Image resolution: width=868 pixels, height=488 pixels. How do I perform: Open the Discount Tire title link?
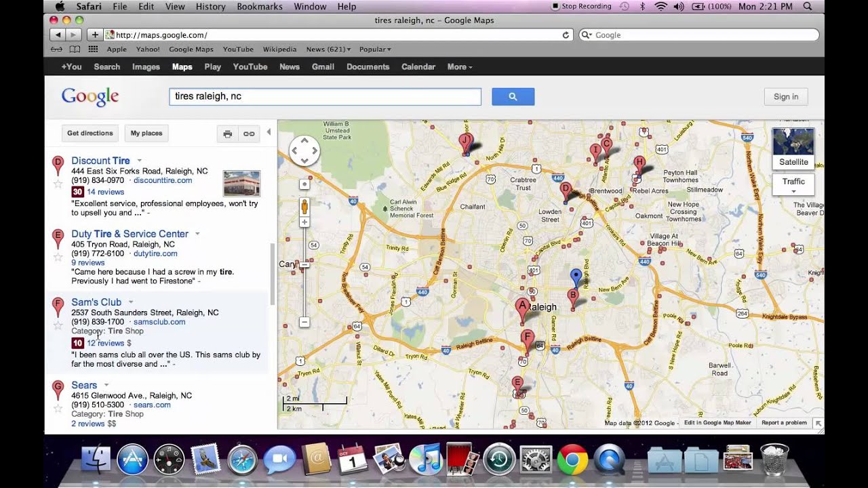coord(100,161)
